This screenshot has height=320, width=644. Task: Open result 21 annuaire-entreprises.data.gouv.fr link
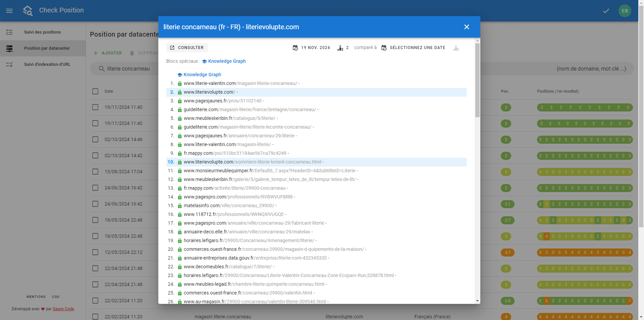255,258
